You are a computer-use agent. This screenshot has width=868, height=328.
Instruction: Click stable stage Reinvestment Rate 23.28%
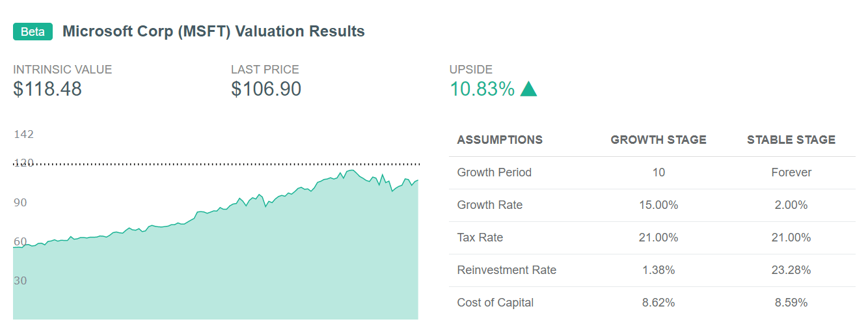pos(791,270)
